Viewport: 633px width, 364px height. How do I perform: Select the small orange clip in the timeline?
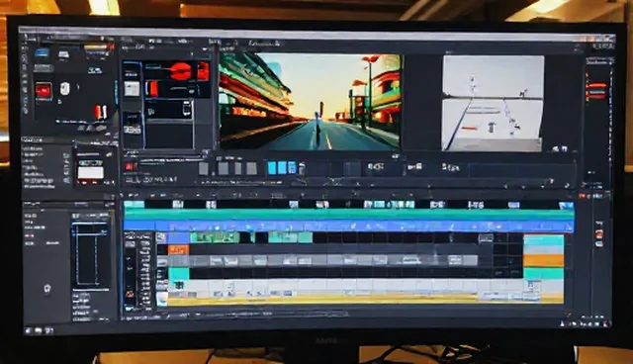pyautogui.click(x=178, y=250)
